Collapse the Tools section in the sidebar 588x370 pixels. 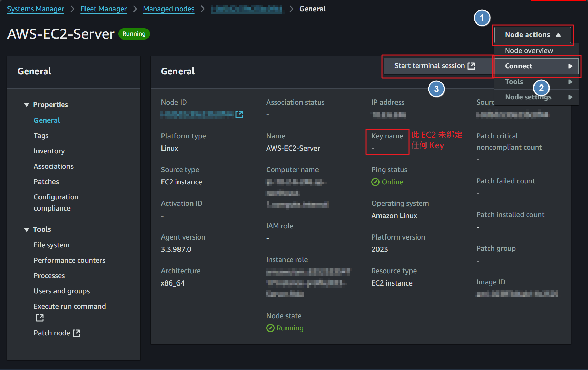tap(27, 229)
